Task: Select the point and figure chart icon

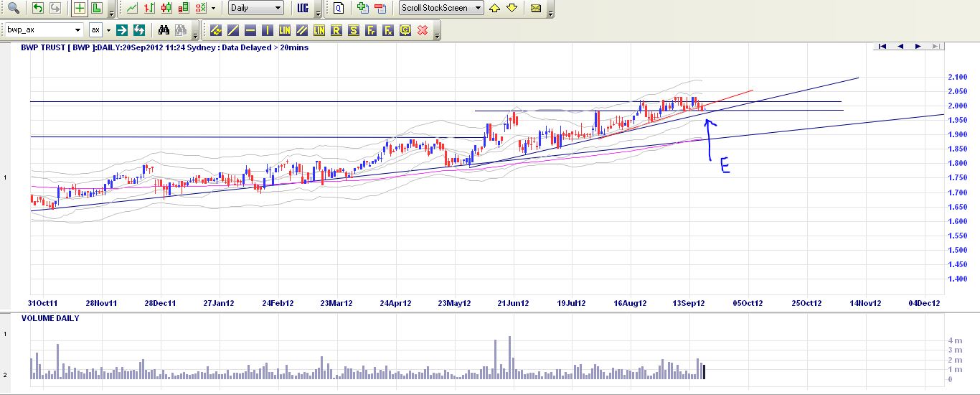Action: coord(200,9)
